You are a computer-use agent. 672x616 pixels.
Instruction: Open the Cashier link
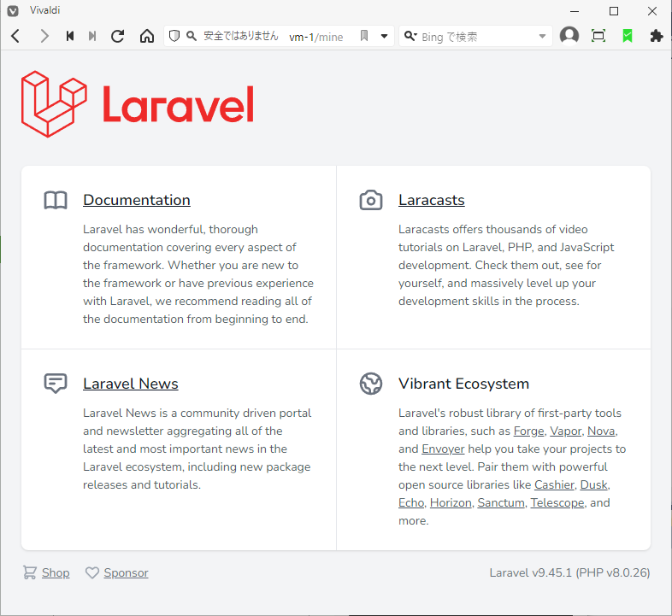click(554, 485)
